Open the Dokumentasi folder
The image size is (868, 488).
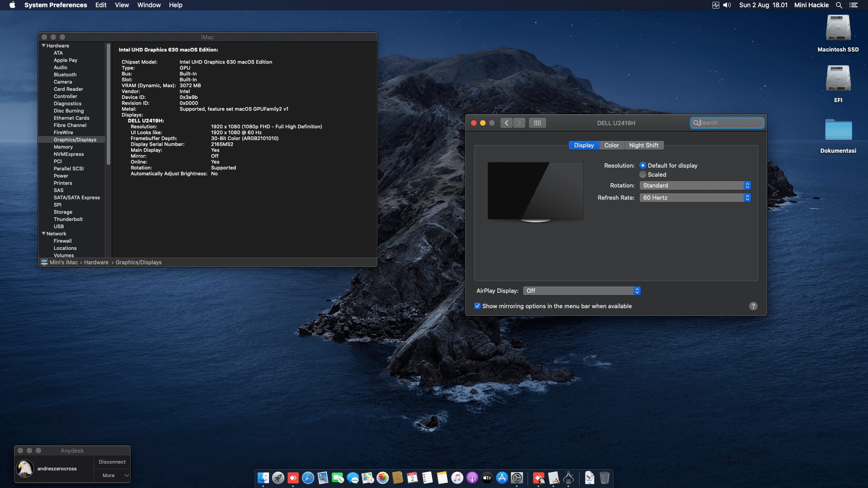838,131
